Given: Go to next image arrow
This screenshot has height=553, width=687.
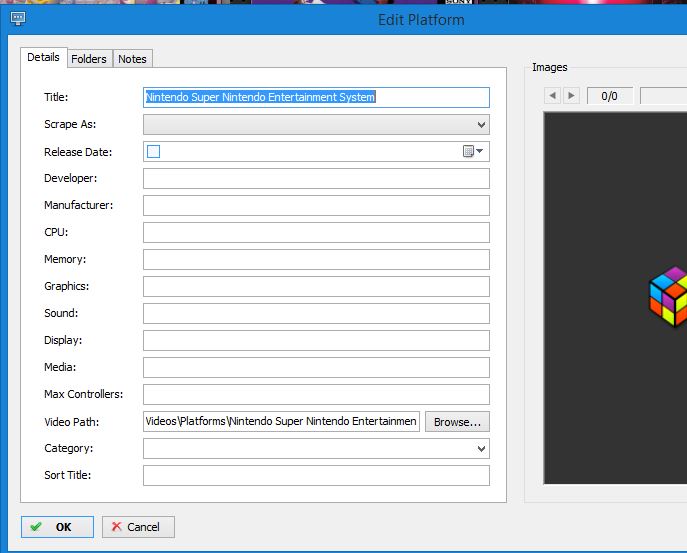Looking at the screenshot, I should (x=571, y=96).
